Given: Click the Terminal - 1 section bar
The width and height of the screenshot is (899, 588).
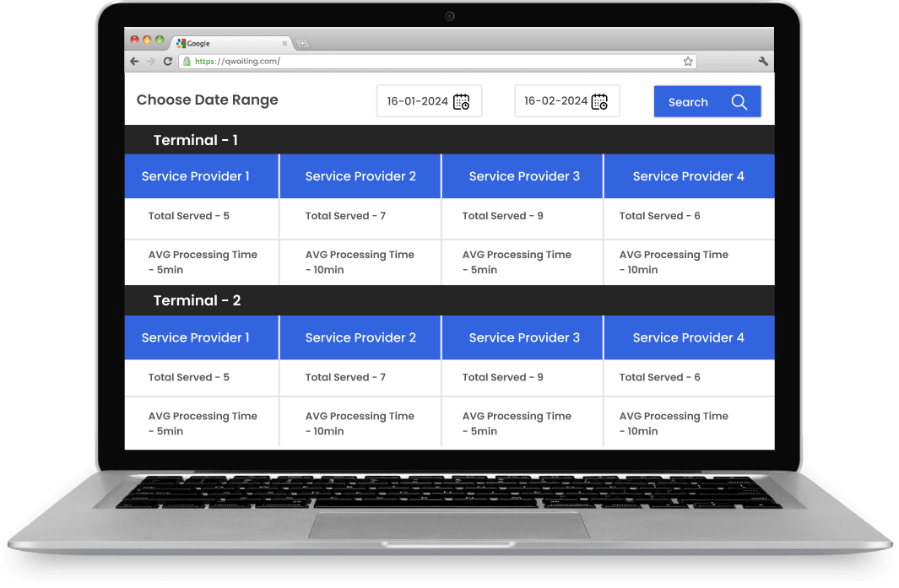Looking at the screenshot, I should tap(195, 140).
